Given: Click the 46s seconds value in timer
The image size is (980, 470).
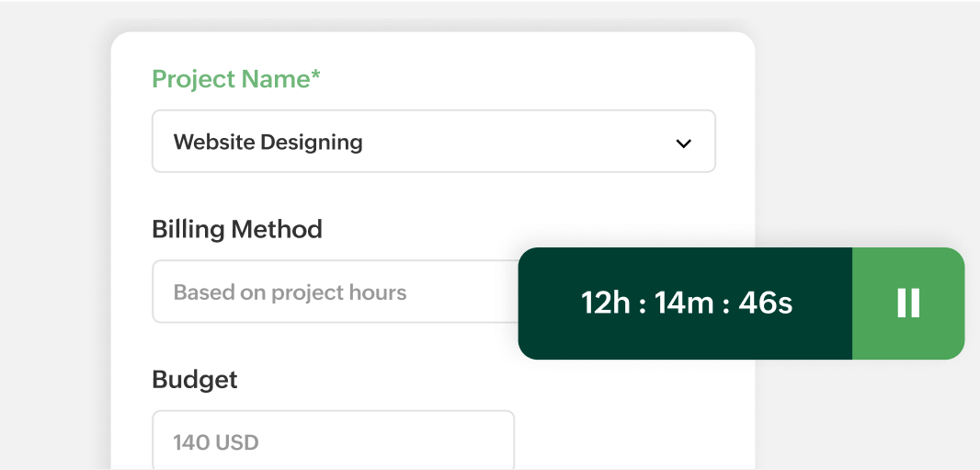Looking at the screenshot, I should (765, 303).
